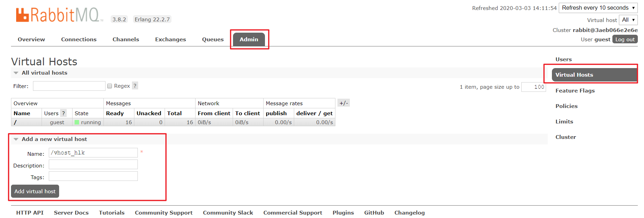The width and height of the screenshot is (644, 218).
Task: Click the HTTP API footer link
Action: pos(30,212)
